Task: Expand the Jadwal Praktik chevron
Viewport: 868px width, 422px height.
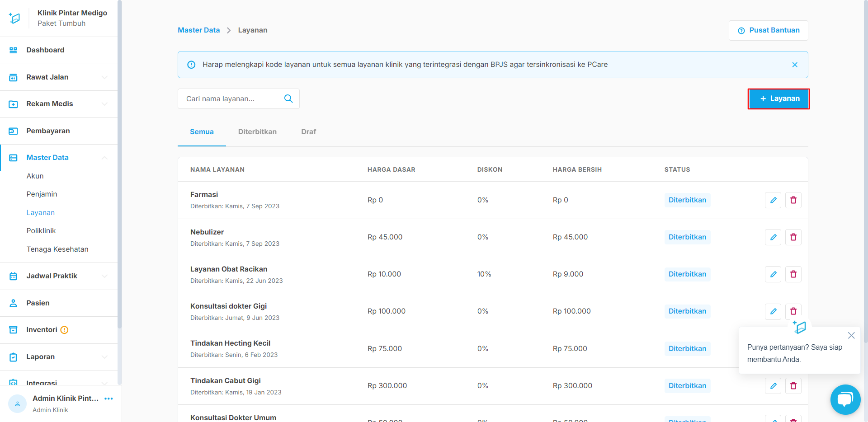Action: tap(104, 276)
